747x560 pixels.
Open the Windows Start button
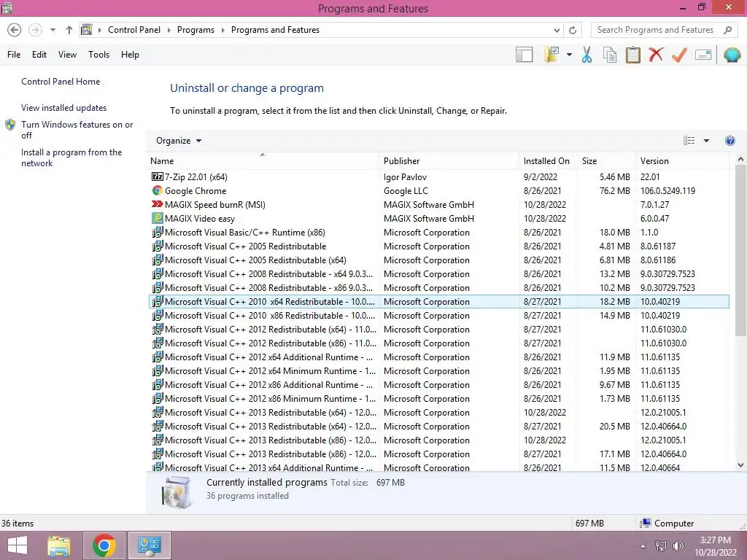pos(18,545)
